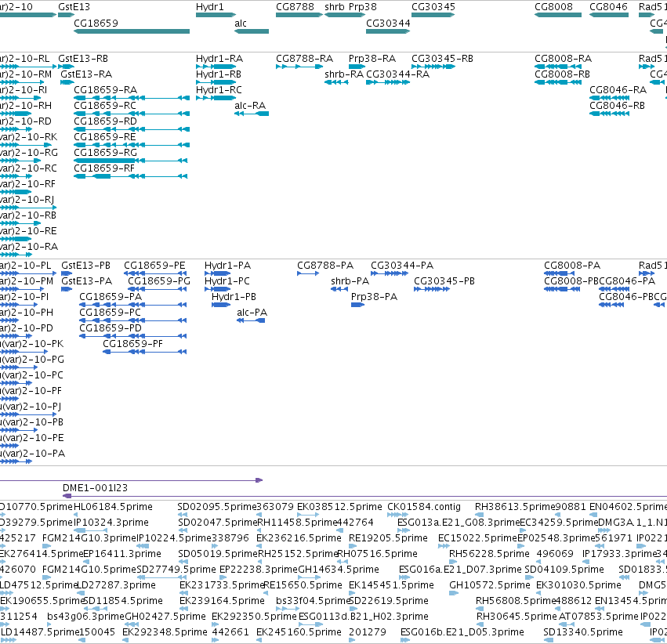The image size is (667, 644).
Task: Click protein CG18659-PG
Action: (159, 281)
